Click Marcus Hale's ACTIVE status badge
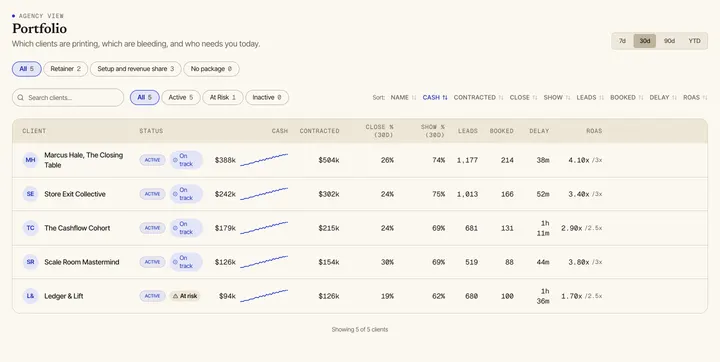This screenshot has height=362, width=720. pos(152,160)
